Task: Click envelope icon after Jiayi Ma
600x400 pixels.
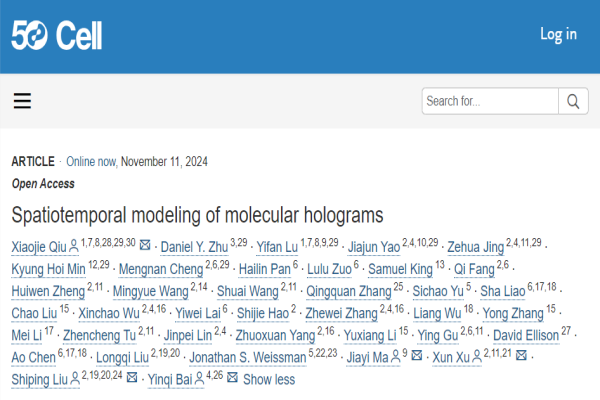Action: click(417, 355)
